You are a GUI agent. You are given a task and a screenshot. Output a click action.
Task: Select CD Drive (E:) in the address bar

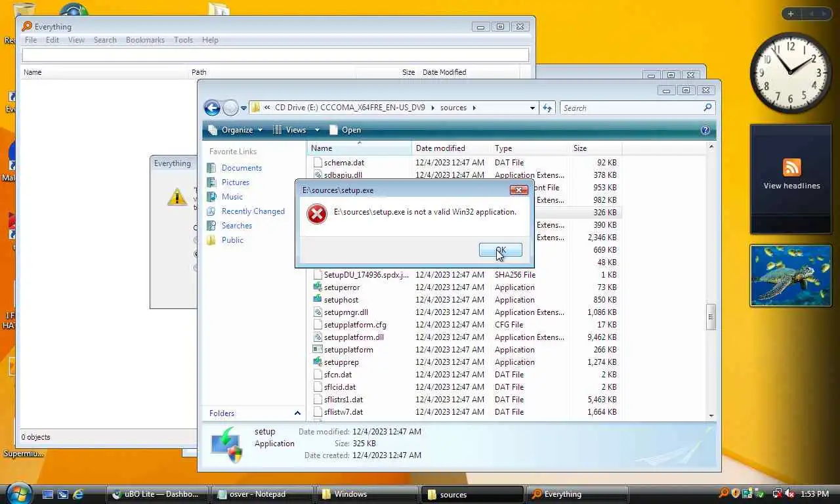350,108
